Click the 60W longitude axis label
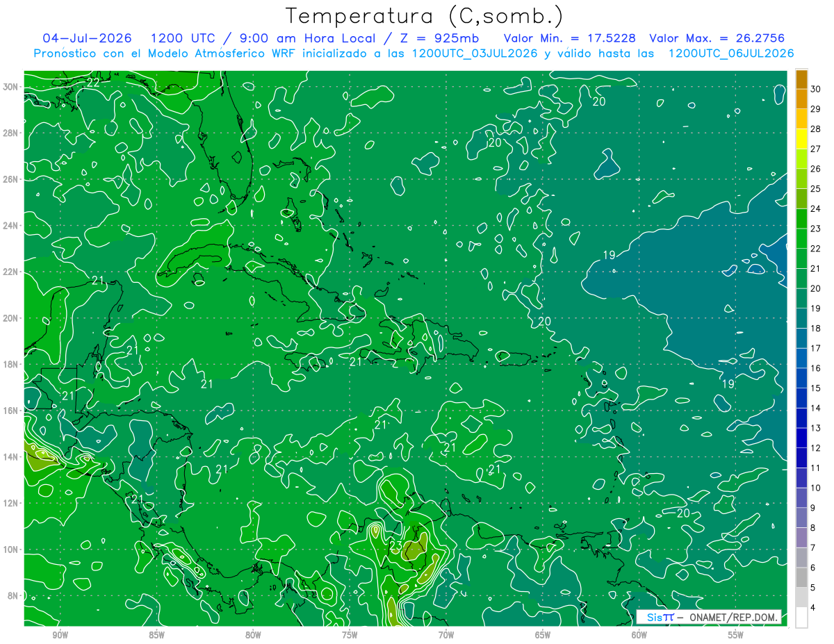834x644 pixels. click(x=639, y=636)
